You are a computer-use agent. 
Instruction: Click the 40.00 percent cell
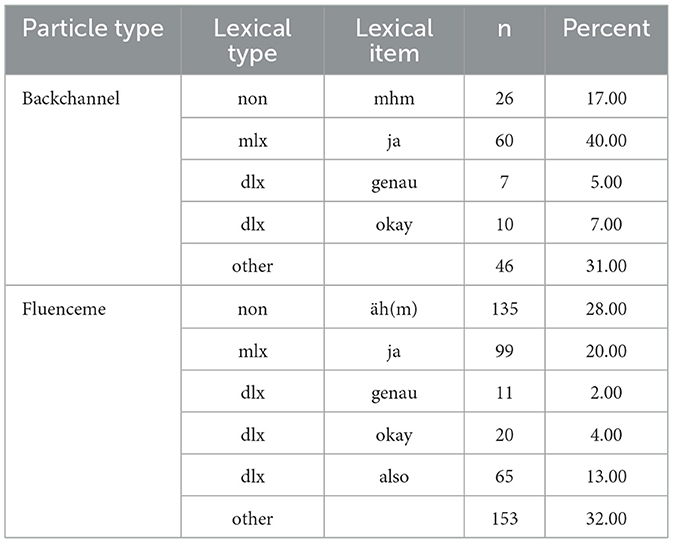click(608, 141)
